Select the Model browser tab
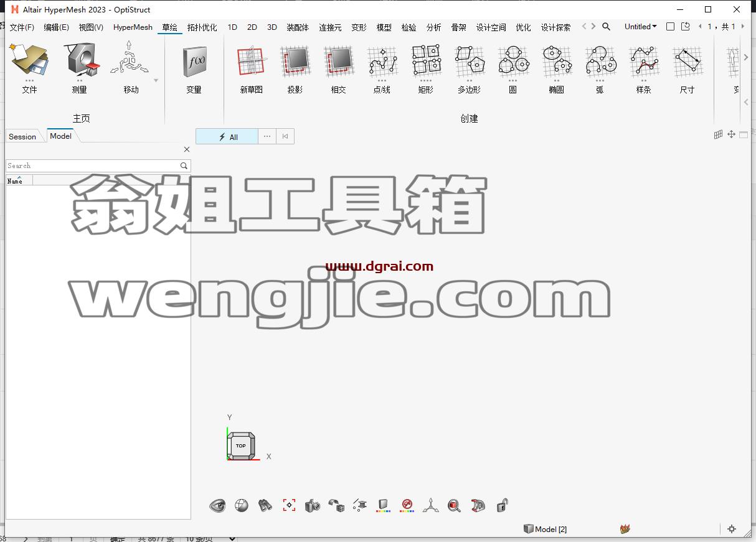Image resolution: width=756 pixels, height=542 pixels. click(60, 136)
